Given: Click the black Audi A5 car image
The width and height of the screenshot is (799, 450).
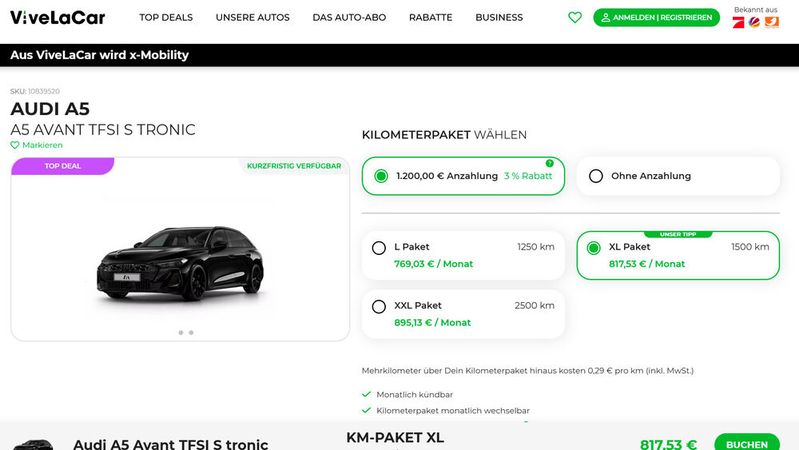Looking at the screenshot, I should click(x=180, y=263).
